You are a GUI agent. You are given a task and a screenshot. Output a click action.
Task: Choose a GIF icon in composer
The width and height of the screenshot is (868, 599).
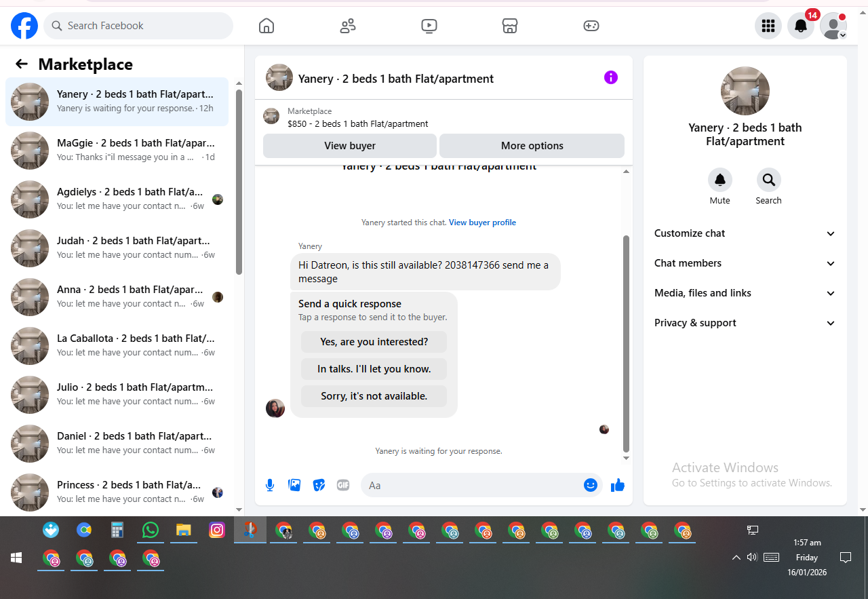point(343,485)
